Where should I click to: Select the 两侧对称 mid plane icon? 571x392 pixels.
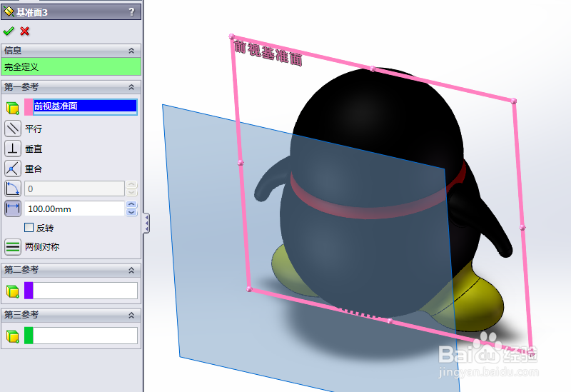(x=13, y=246)
